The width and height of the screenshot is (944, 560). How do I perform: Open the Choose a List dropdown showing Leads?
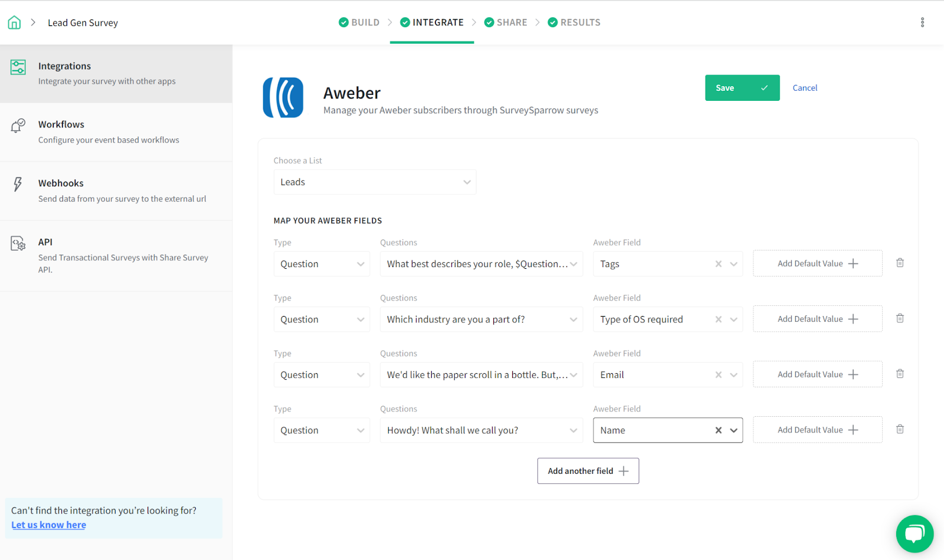pos(375,182)
